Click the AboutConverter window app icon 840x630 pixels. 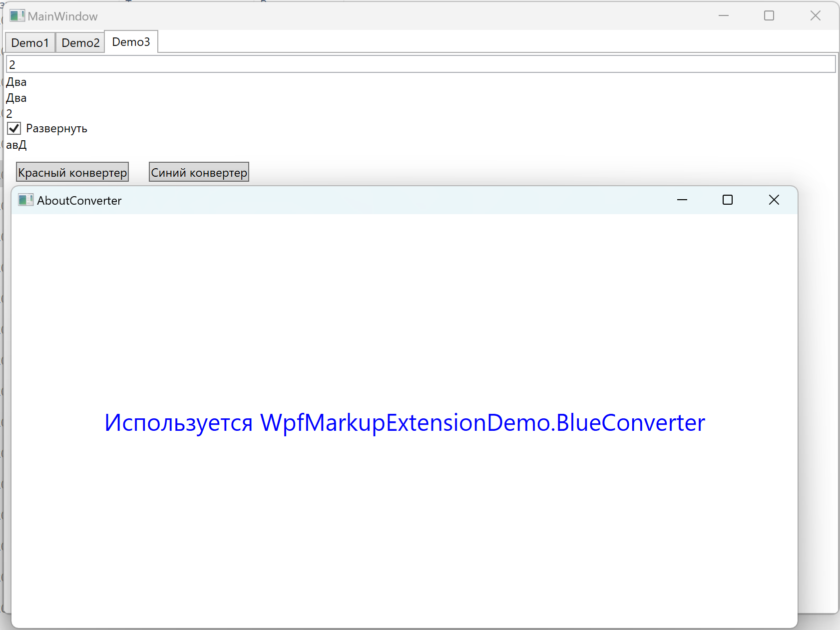pyautogui.click(x=25, y=200)
